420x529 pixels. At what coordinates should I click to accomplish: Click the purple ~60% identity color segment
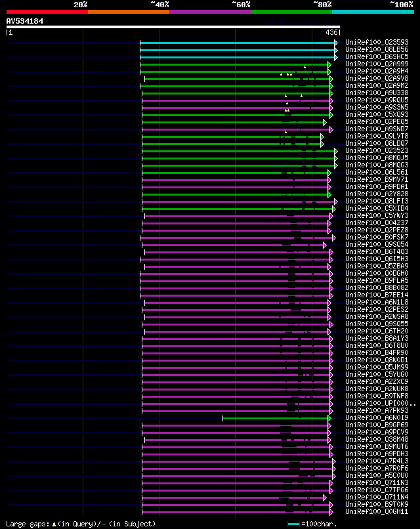[x=210, y=12]
